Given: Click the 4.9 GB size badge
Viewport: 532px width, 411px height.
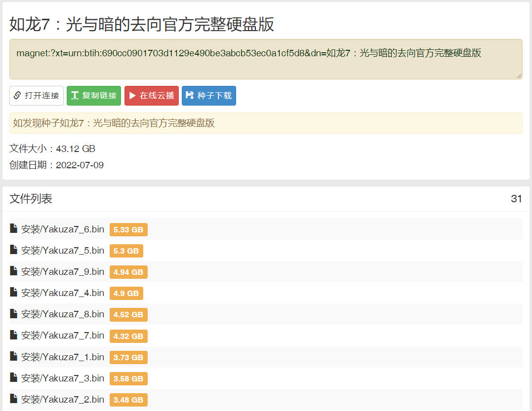Looking at the screenshot, I should (126, 294).
